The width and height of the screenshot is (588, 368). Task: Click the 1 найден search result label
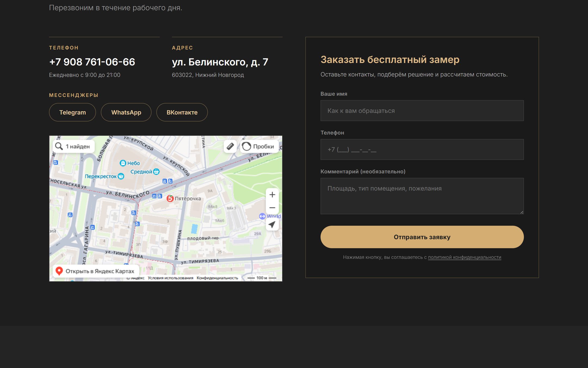point(78,146)
